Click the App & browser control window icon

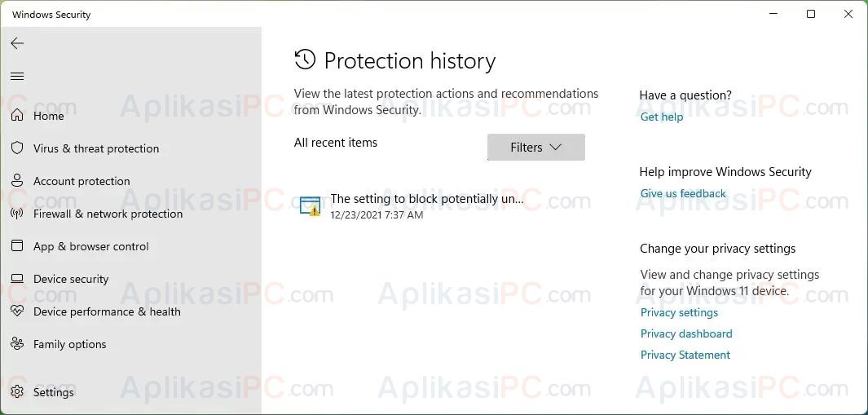pyautogui.click(x=17, y=246)
